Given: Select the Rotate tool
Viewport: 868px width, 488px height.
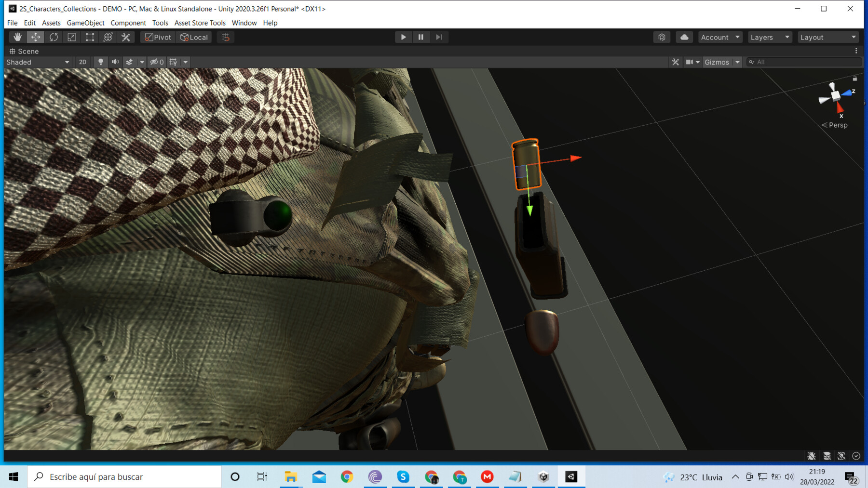Looking at the screenshot, I should coord(54,37).
